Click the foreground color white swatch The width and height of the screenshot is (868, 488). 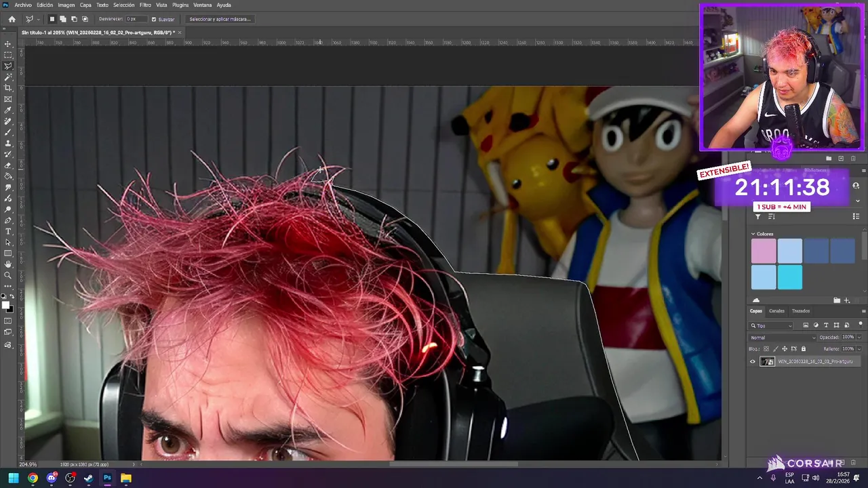click(x=6, y=306)
